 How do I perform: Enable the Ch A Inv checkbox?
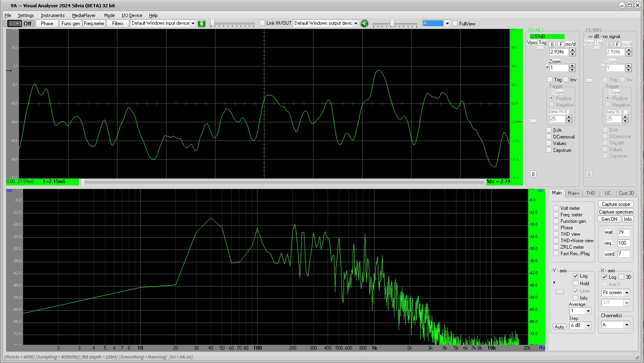(x=566, y=79)
